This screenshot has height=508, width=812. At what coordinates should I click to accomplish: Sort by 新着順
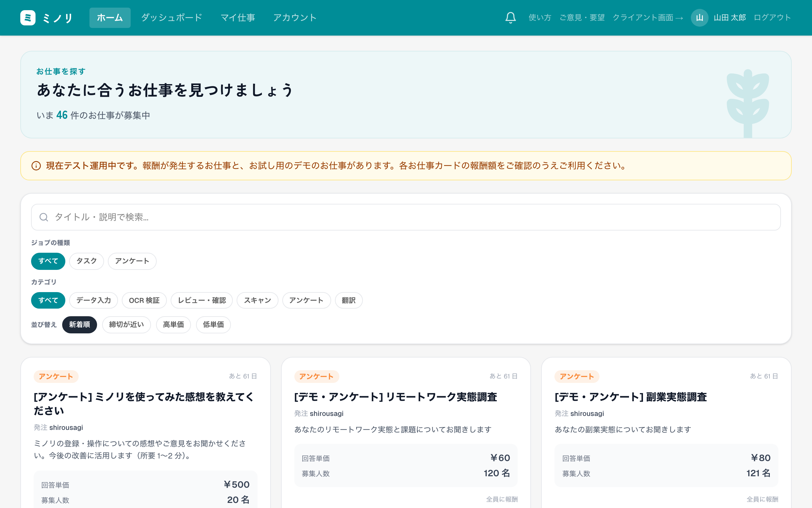pyautogui.click(x=80, y=324)
